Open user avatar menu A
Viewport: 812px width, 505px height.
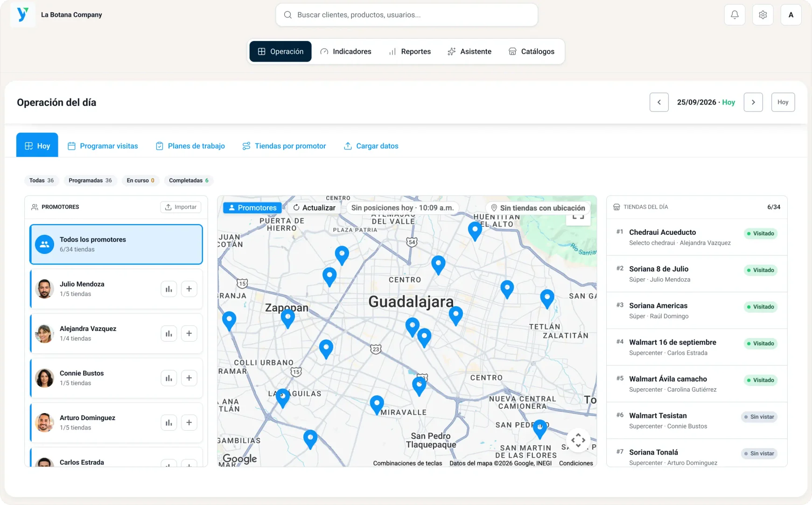pyautogui.click(x=791, y=15)
